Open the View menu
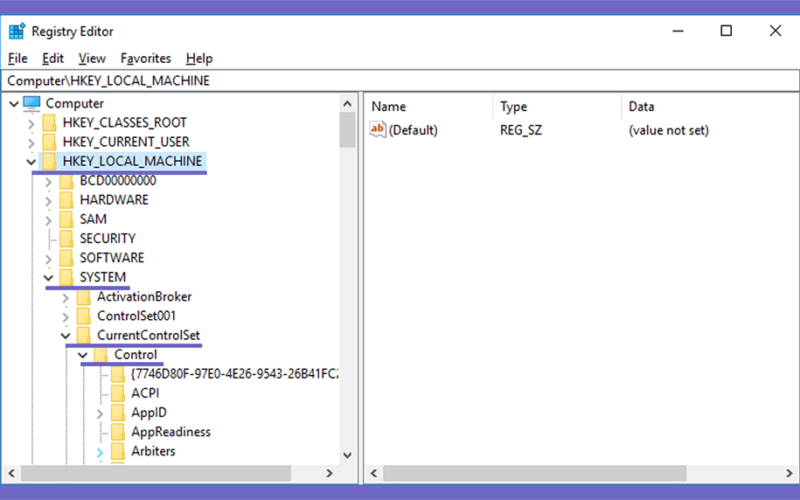Viewport: 800px width, 500px height. point(92,59)
